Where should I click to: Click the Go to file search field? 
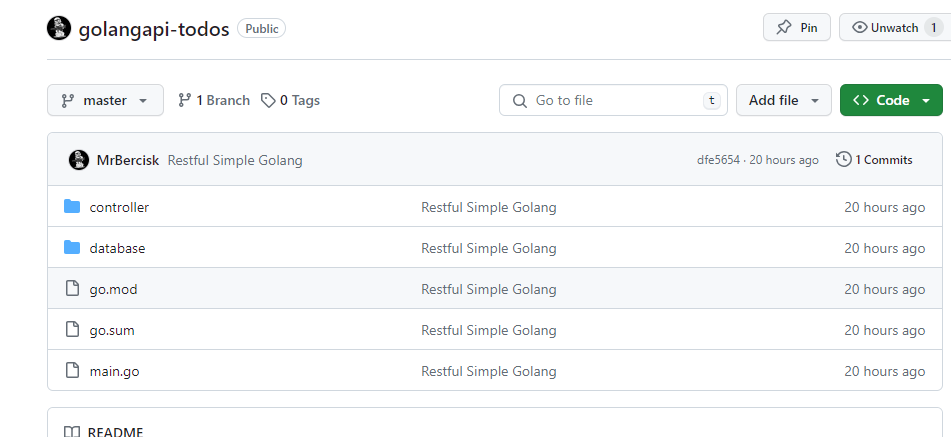point(612,100)
